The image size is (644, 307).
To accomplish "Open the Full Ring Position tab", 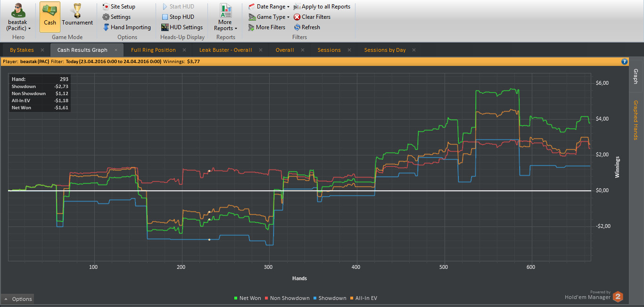I will [153, 50].
